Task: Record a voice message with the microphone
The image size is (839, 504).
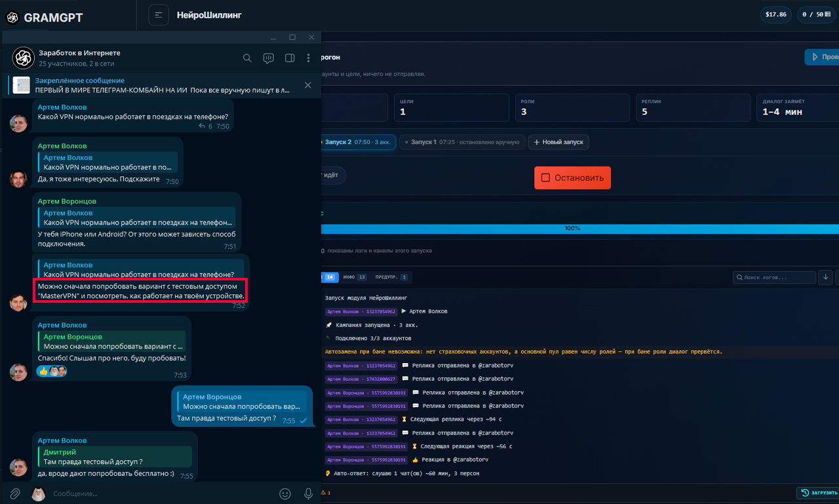Action: coord(308,494)
